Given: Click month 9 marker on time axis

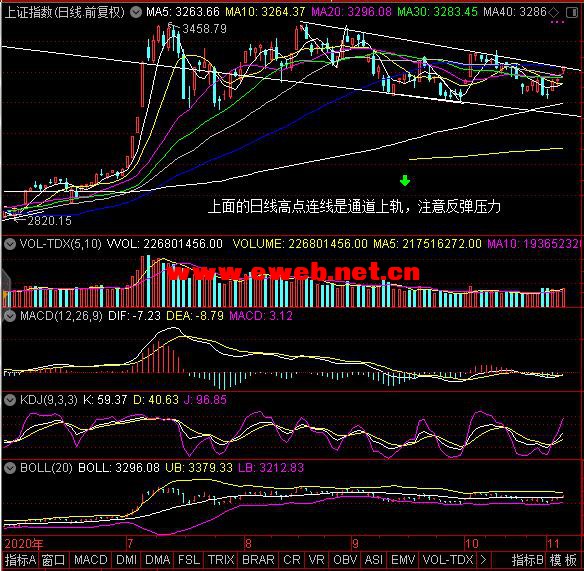Looking at the screenshot, I should 355,544.
